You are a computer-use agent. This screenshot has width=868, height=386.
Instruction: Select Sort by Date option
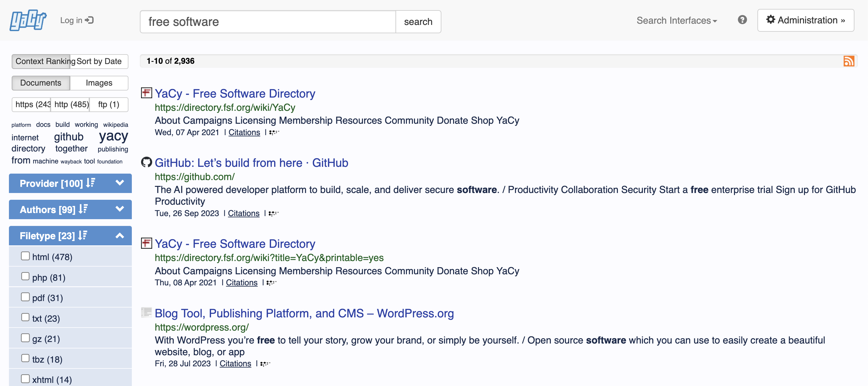(x=99, y=61)
